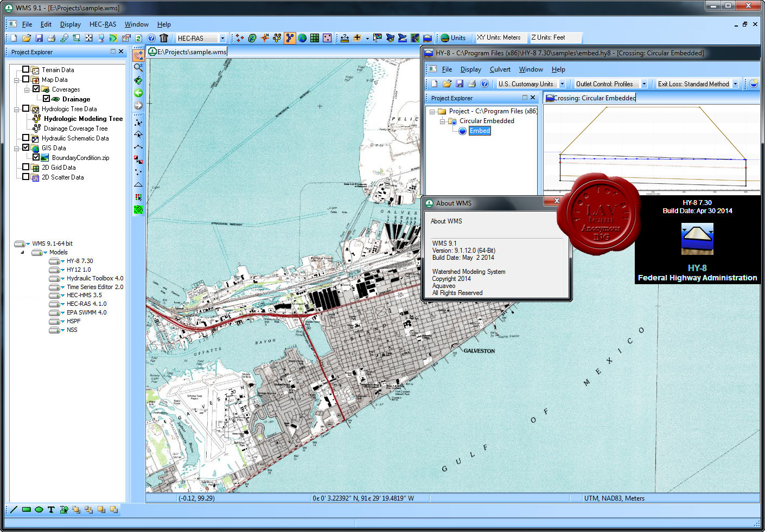The height and width of the screenshot is (532, 765).
Task: Select the 2D Grid module green grid icon
Action: 315,38
